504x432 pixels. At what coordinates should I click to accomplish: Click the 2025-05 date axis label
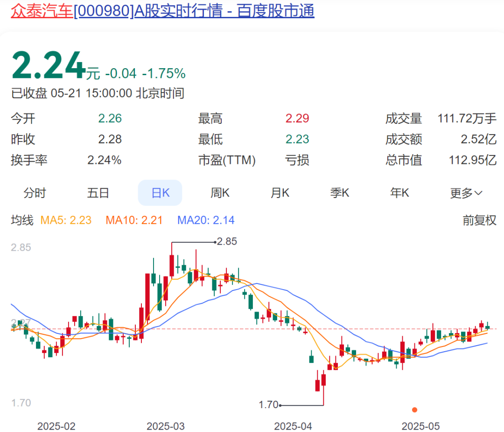coord(420,426)
